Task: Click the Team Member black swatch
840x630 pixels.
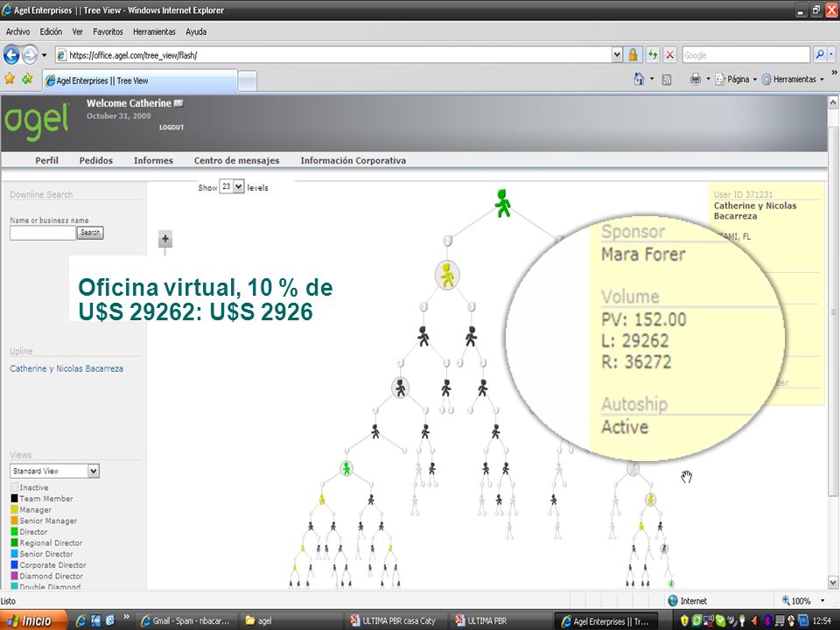Action: click(15, 498)
